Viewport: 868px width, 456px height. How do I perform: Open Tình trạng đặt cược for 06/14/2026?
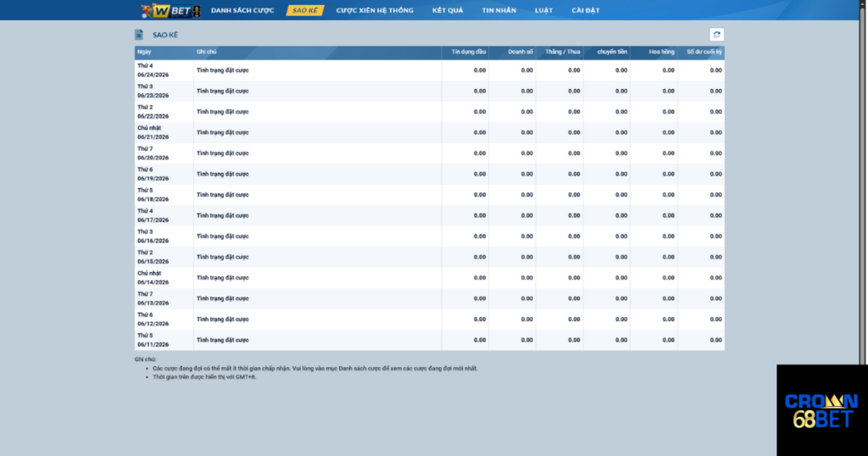click(x=223, y=278)
